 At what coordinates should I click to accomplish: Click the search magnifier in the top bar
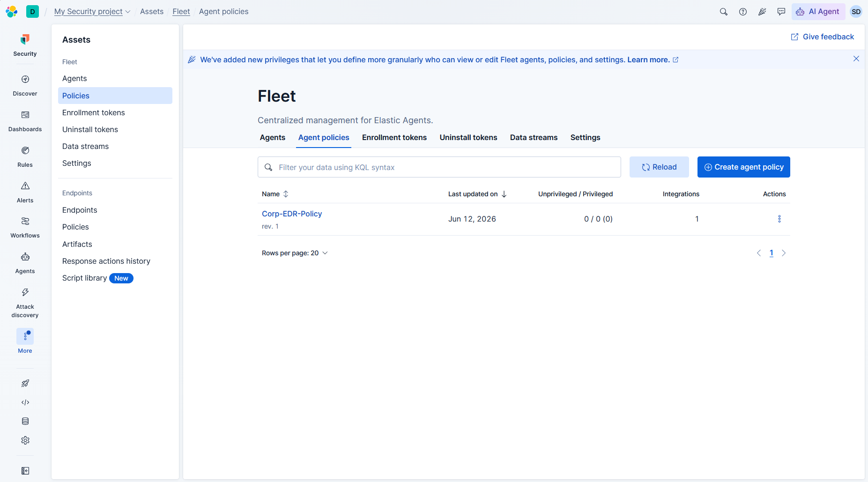[x=724, y=12]
